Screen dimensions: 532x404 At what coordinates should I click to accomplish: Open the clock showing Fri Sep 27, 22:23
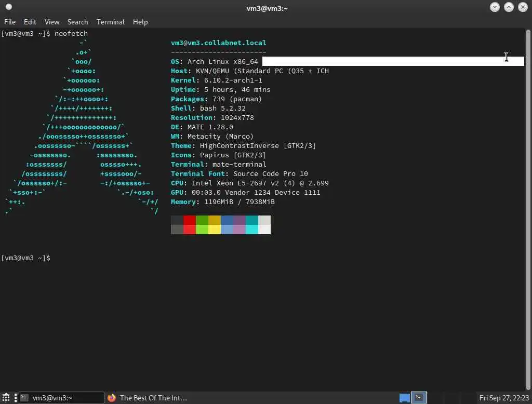504,398
